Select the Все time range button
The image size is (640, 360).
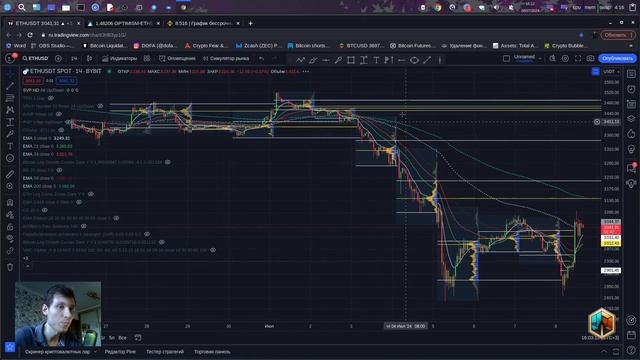point(122,338)
